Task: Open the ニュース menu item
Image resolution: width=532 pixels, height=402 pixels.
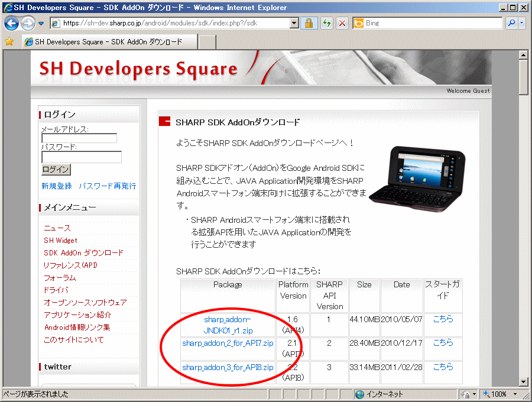Action: (57, 228)
